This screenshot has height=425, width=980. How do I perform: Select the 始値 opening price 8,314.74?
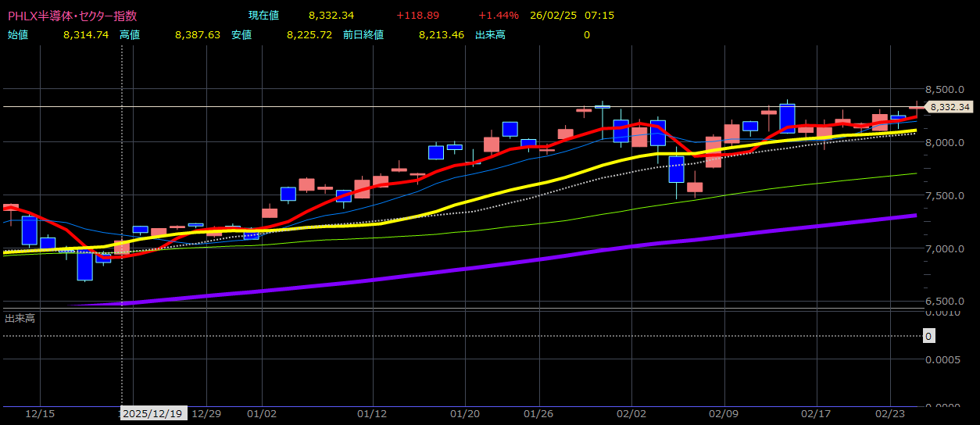[x=85, y=34]
